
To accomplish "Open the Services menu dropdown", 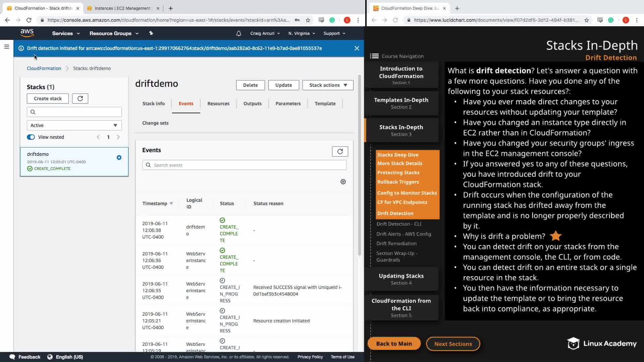I will (66, 34).
